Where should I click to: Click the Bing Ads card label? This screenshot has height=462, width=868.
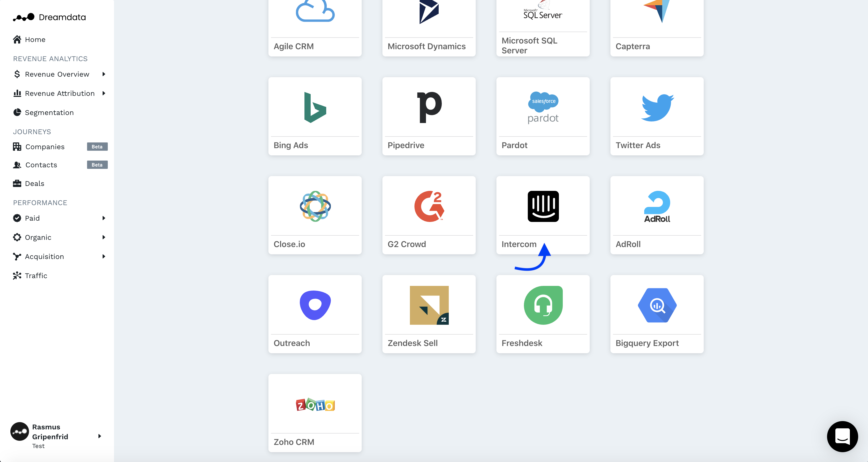coord(291,145)
